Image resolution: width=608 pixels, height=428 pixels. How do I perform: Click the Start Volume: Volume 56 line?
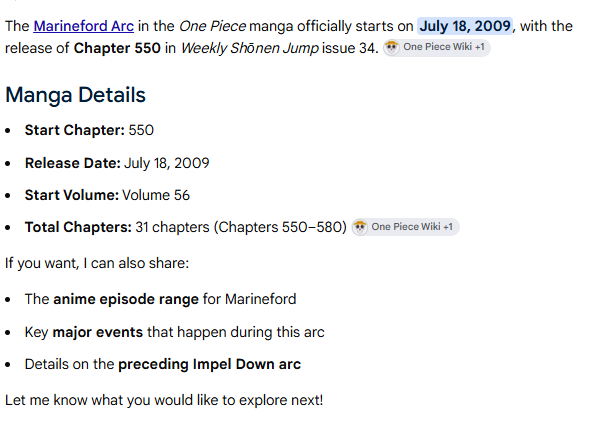107,195
